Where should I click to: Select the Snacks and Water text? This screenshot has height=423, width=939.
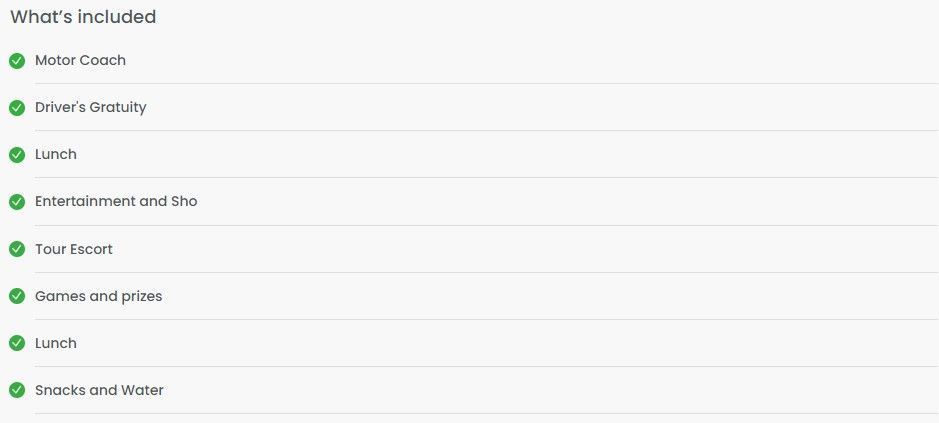click(99, 390)
